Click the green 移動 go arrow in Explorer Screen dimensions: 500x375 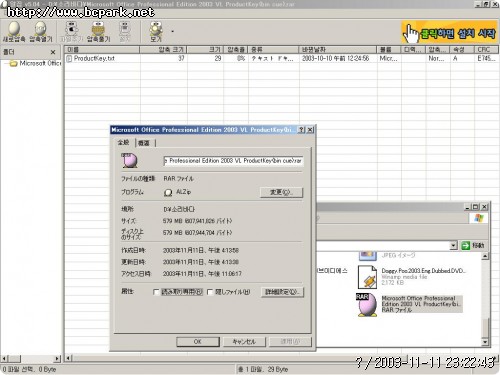click(x=465, y=246)
